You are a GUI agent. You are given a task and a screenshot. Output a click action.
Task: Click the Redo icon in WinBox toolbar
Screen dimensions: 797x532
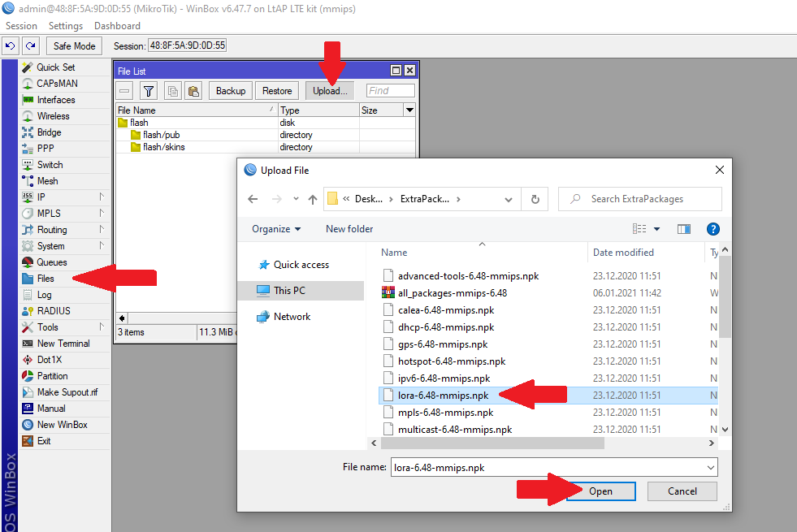(x=31, y=45)
